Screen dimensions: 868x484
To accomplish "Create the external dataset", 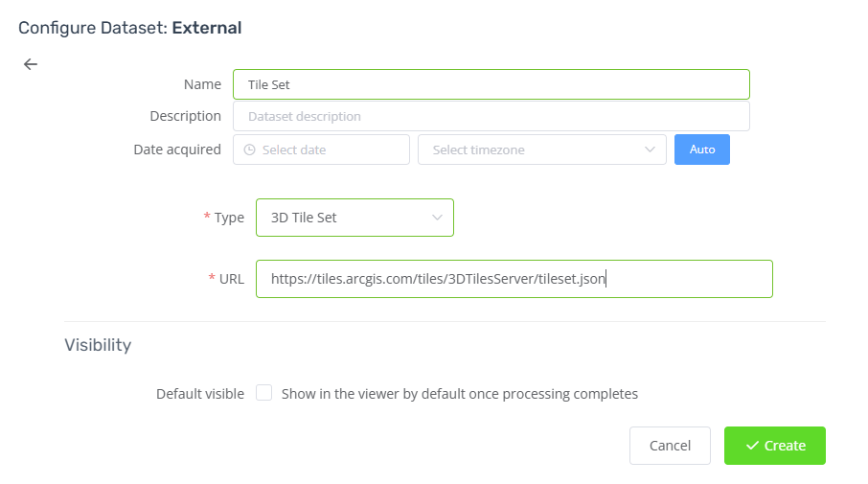I will [774, 446].
